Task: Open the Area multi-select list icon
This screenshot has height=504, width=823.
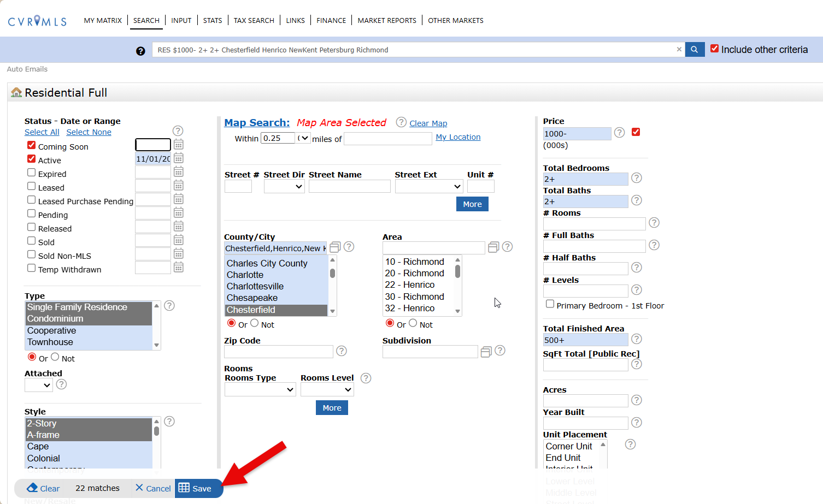Action: tap(493, 247)
